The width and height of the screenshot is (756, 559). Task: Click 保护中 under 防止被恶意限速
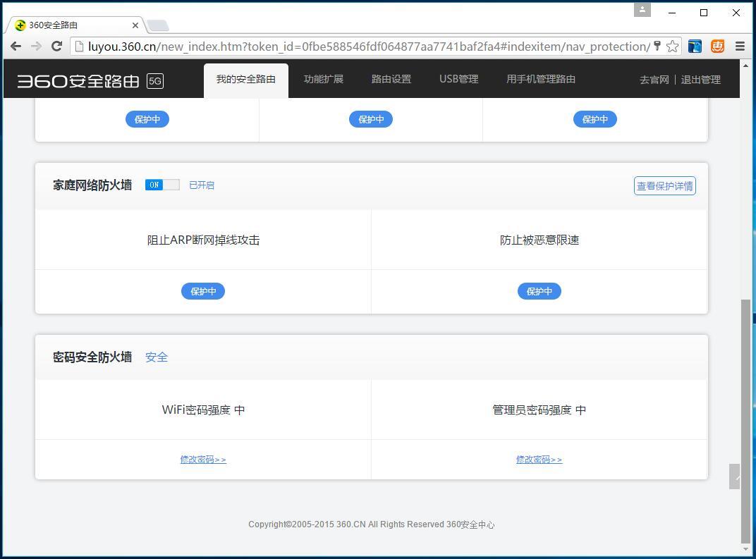click(x=539, y=290)
